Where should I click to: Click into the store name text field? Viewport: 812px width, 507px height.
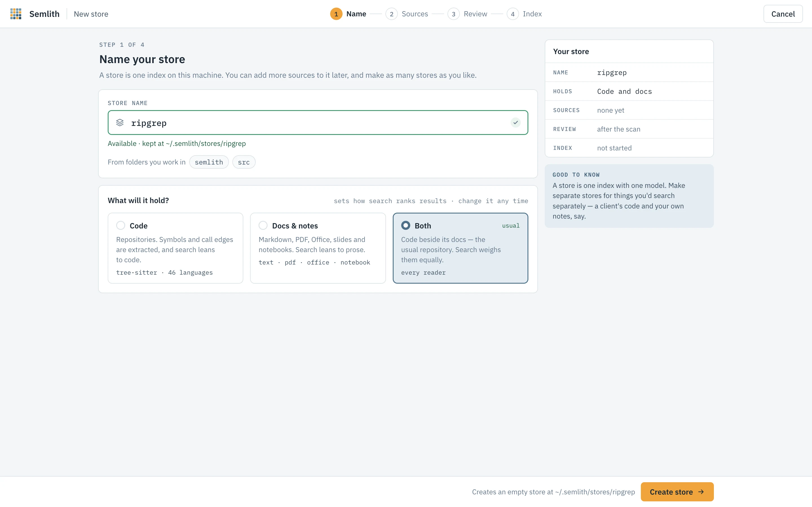pyautogui.click(x=318, y=123)
